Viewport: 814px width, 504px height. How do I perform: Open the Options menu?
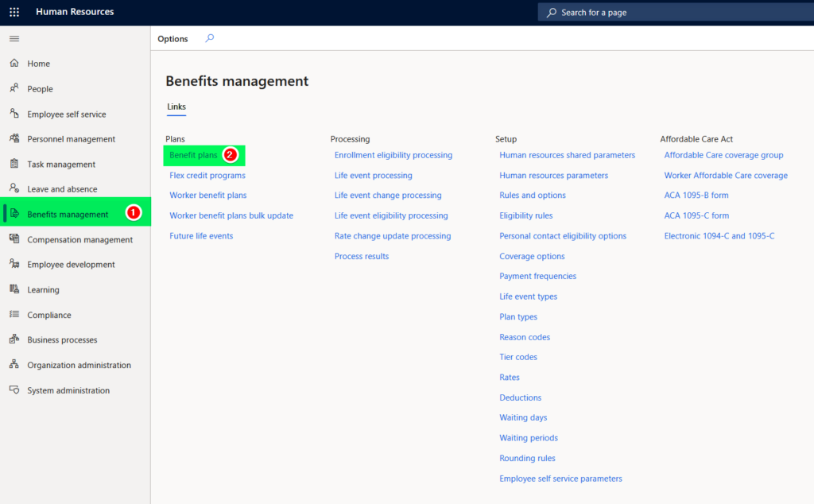pyautogui.click(x=172, y=39)
